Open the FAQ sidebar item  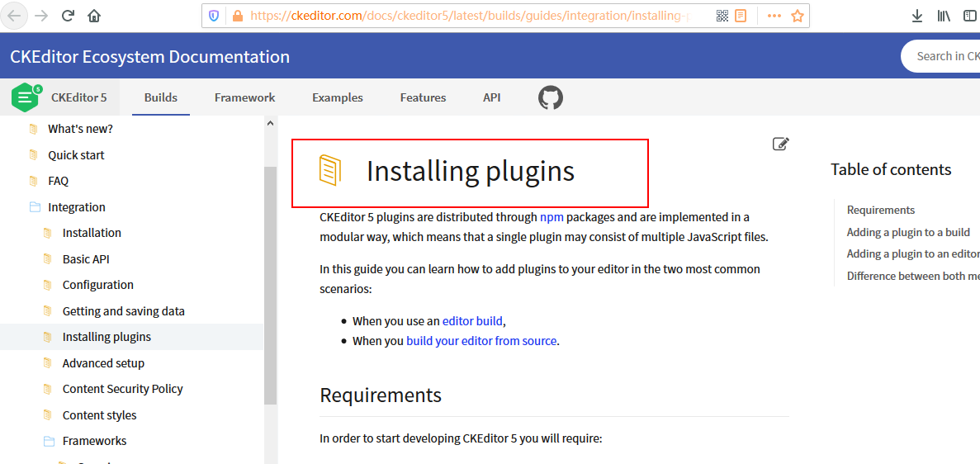[58, 182]
